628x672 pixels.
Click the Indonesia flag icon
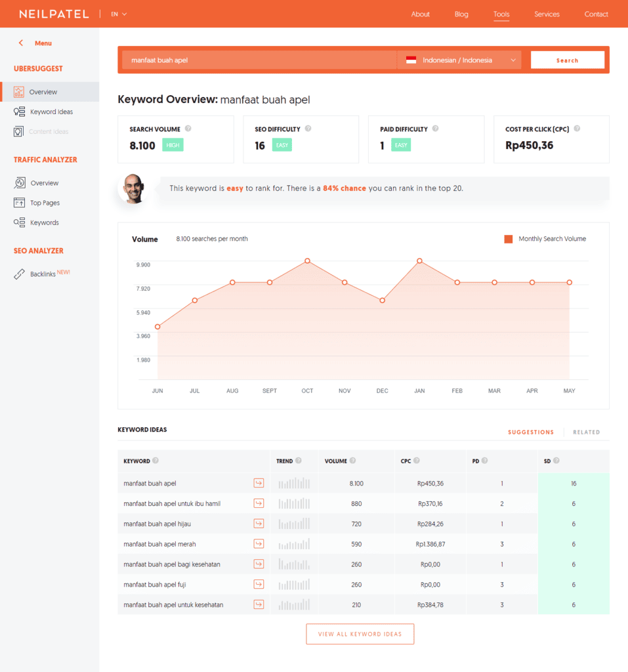coord(411,60)
